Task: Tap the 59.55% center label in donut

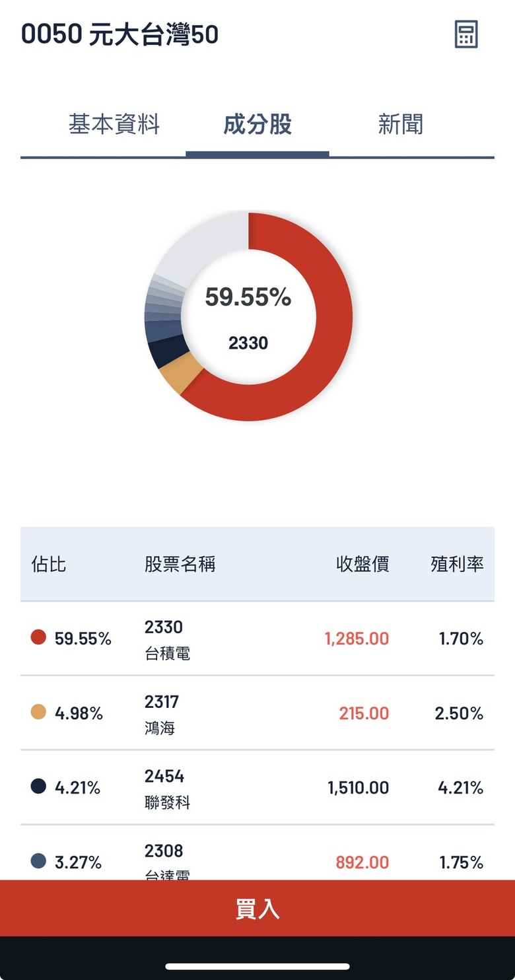Action: pyautogui.click(x=248, y=297)
